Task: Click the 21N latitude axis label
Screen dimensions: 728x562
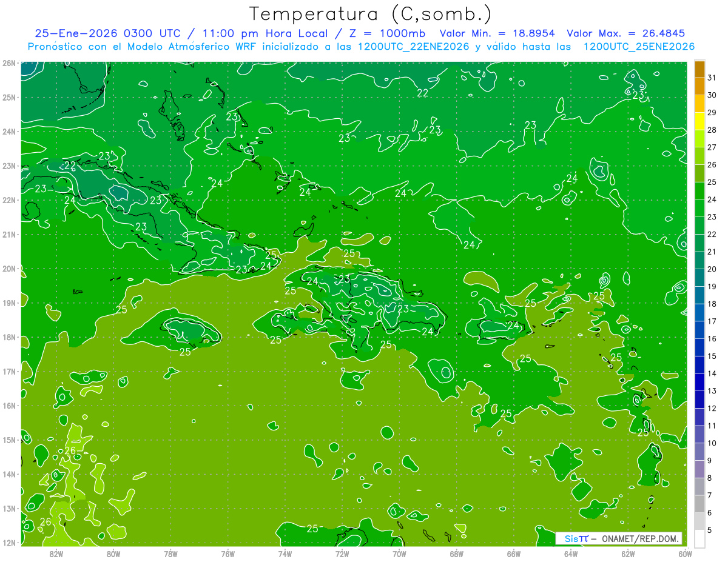Action: 8,234
